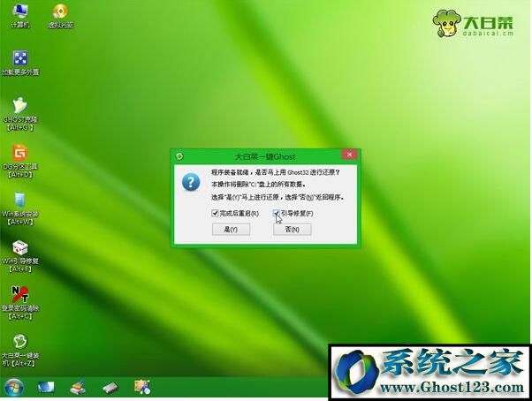Image resolution: width=532 pixels, height=401 pixels.
Task: Click the show desktop taskbar icon
Action: point(46,388)
